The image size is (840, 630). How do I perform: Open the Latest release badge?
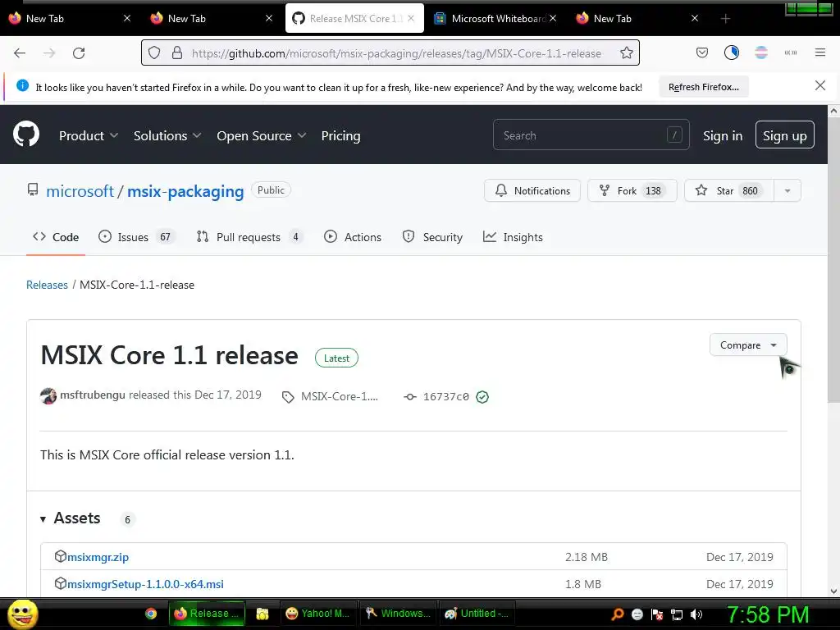coord(336,358)
